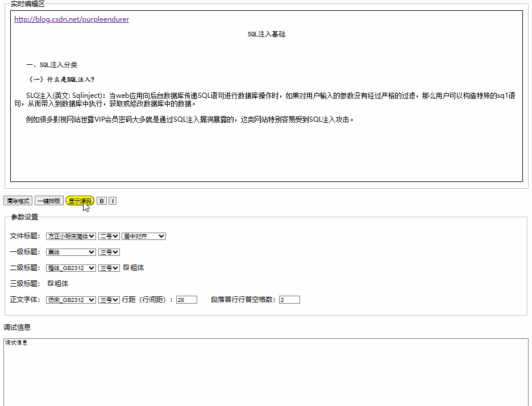Click the 一键排版 (one-click layout) button

click(x=49, y=201)
